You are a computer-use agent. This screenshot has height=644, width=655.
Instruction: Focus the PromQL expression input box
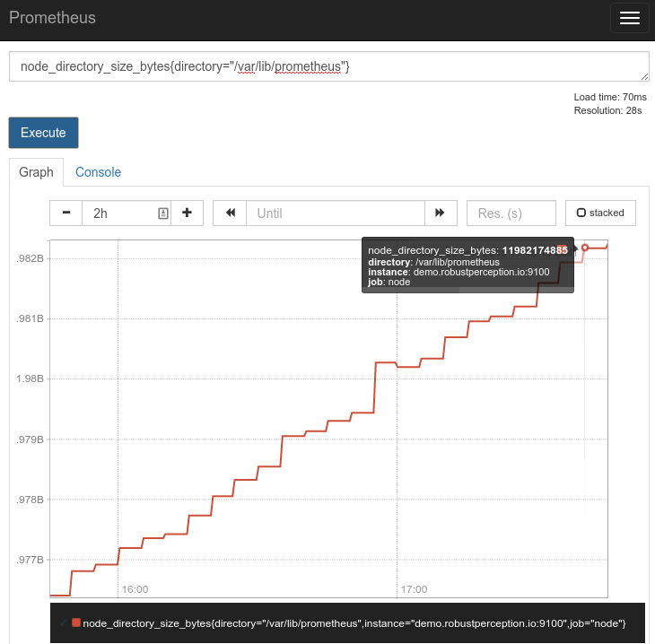coord(328,66)
